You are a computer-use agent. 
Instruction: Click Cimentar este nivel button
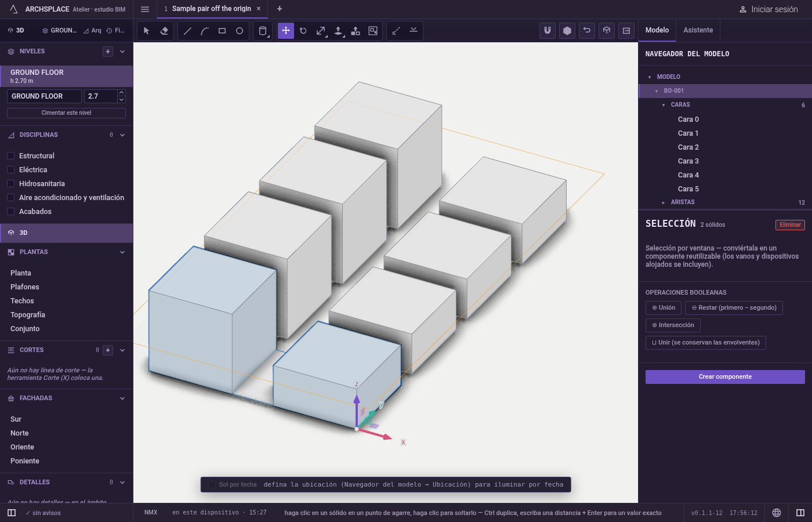pyautogui.click(x=66, y=113)
